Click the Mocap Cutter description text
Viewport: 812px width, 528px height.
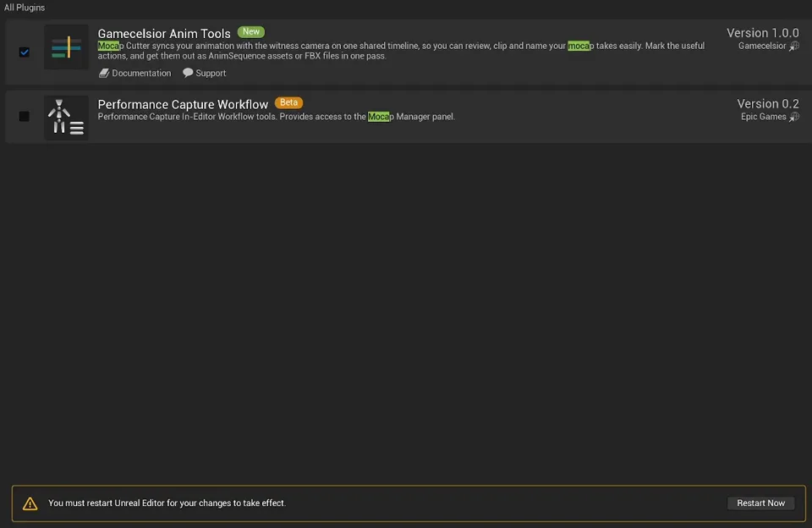[x=401, y=51]
